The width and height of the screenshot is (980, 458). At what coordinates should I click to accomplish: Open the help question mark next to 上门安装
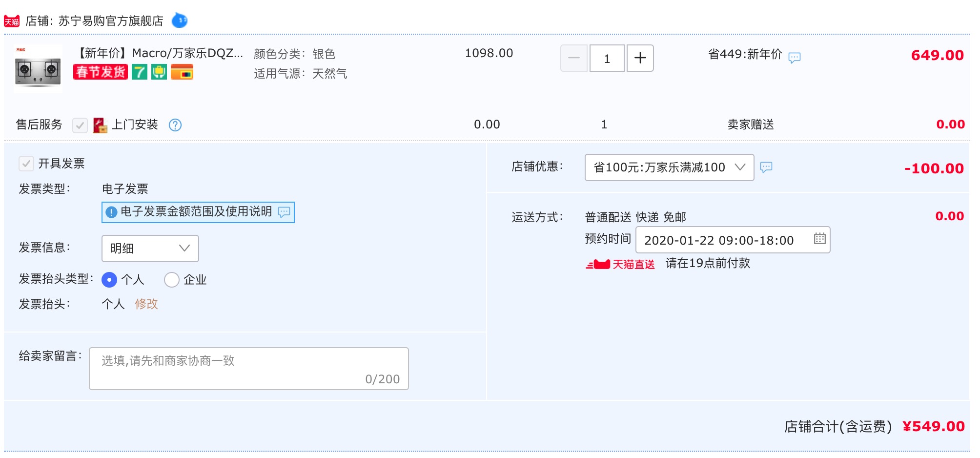175,125
